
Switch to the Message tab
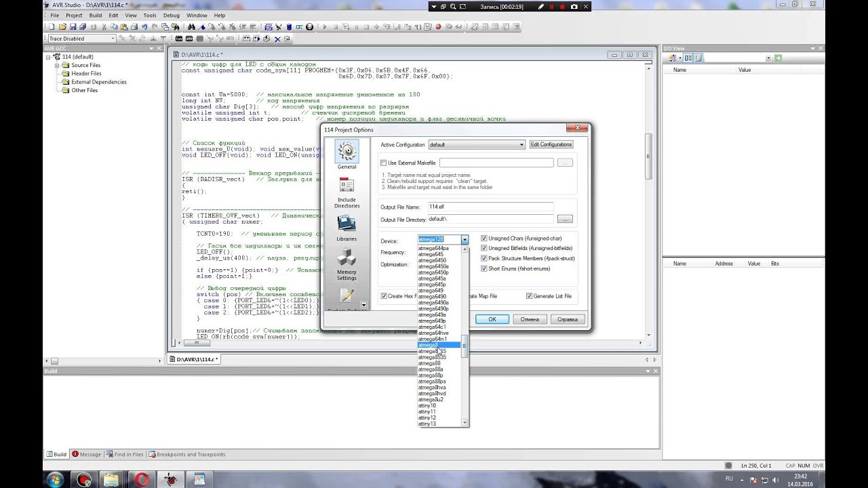tap(87, 454)
